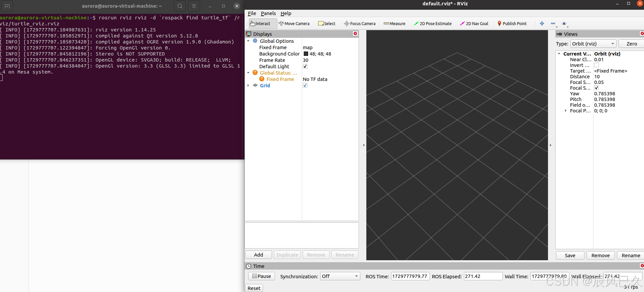Open terminal search icon
Image resolution: width=644 pixels, height=292 pixels.
(180, 6)
